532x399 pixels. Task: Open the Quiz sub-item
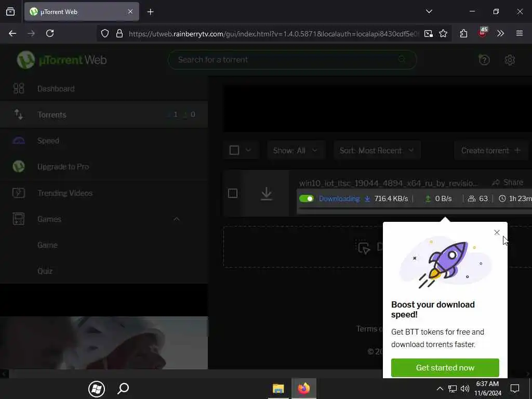45,271
